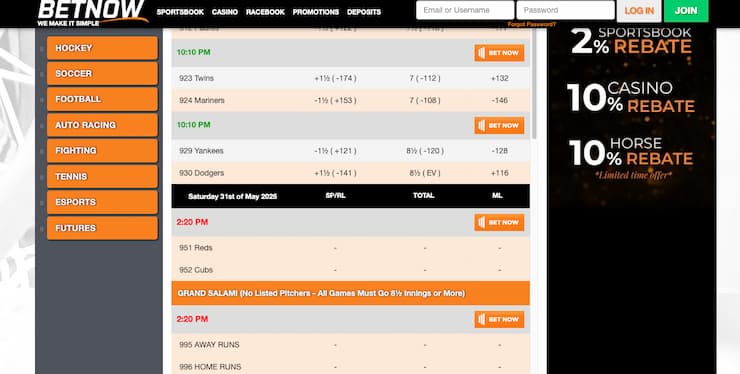This screenshot has width=740, height=374.
Task: Select Twins moneyline +132
Action: (x=499, y=78)
